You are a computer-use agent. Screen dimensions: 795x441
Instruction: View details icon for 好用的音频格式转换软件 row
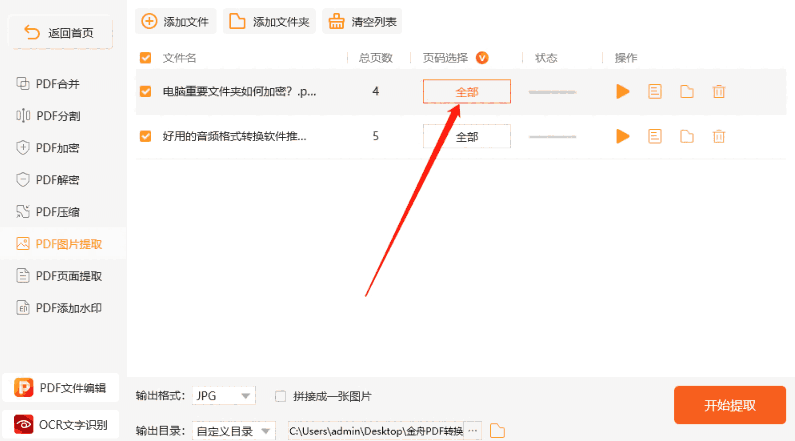tap(655, 136)
